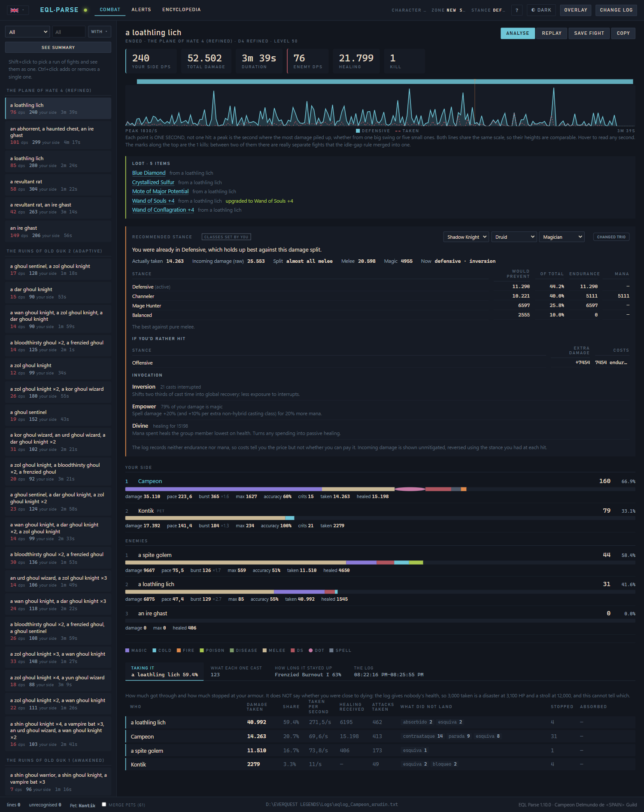Open the Shadow Knight class dropdown
The image size is (644, 812).
click(466, 237)
